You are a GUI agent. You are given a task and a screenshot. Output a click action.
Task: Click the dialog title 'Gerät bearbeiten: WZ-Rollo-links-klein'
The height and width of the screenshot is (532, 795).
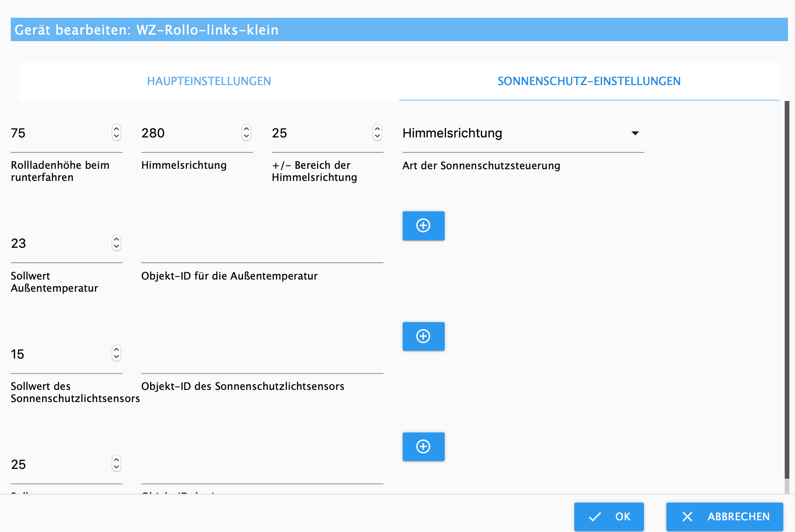click(146, 30)
